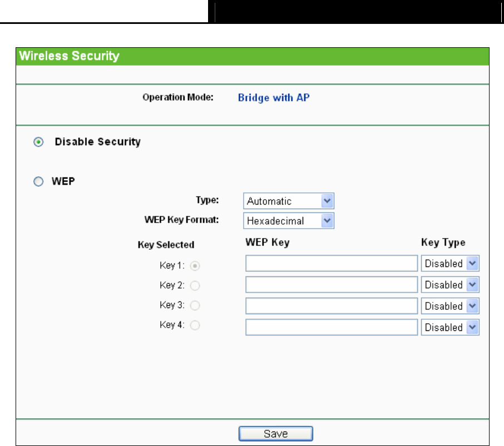
Task: Click the WEP Key column header
Action: [268, 242]
